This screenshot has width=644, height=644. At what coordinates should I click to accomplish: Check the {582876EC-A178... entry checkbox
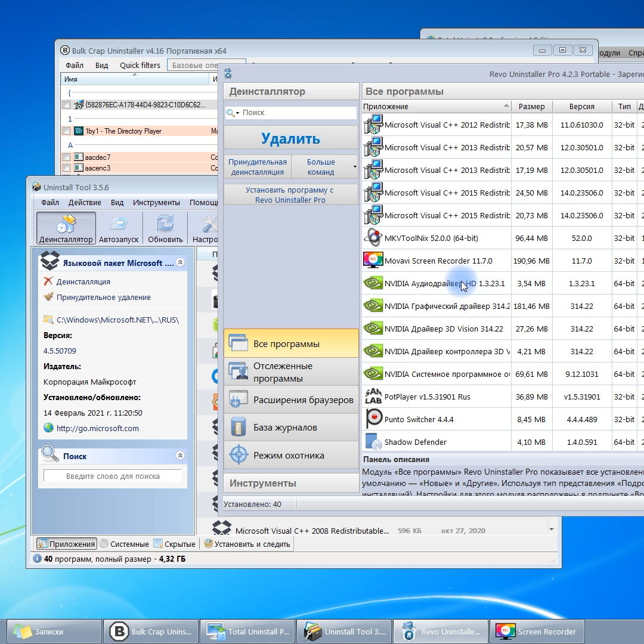click(67, 105)
